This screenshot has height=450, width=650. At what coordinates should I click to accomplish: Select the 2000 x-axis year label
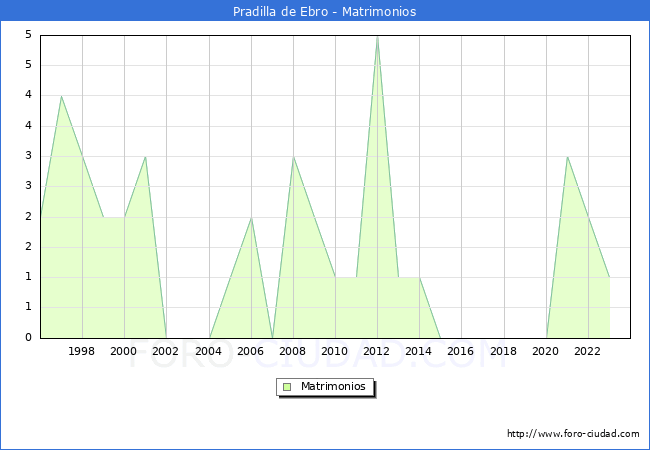point(124,351)
